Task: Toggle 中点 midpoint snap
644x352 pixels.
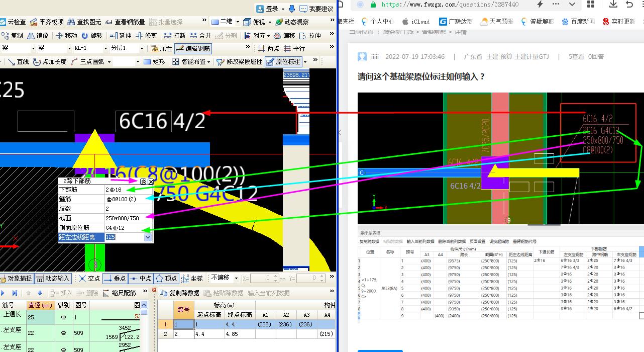Action: pos(141,279)
